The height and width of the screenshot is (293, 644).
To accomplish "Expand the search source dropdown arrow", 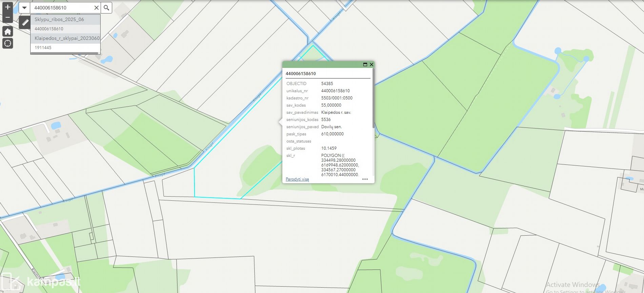I will click(x=24, y=7).
